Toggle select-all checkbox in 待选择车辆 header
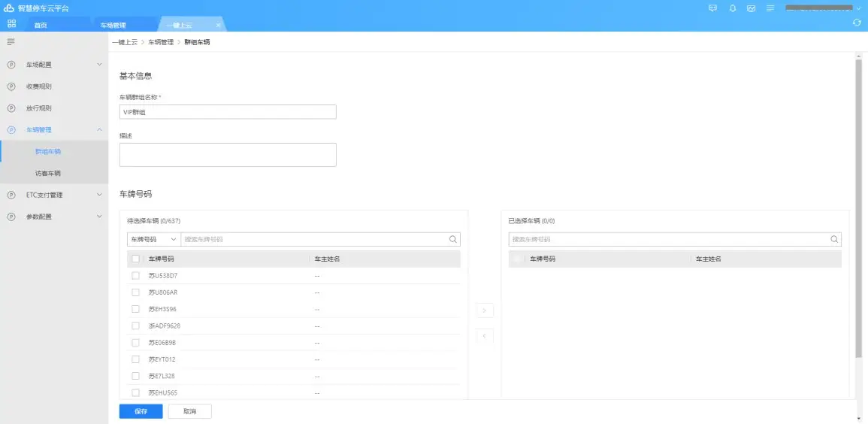The image size is (868, 424). tap(135, 259)
